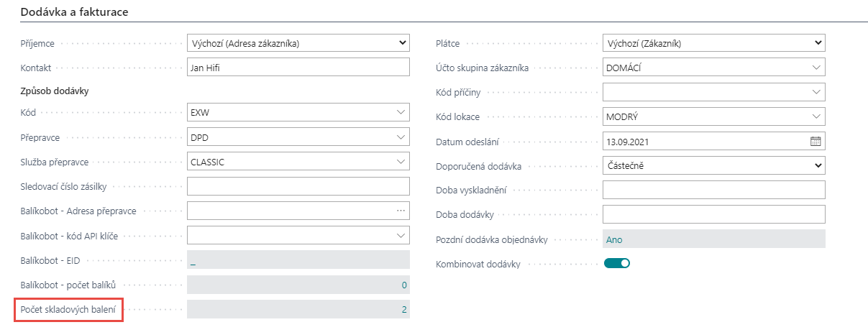The height and width of the screenshot is (335, 868).
Task: Click the Doba dodávky input field
Action: pos(713,214)
